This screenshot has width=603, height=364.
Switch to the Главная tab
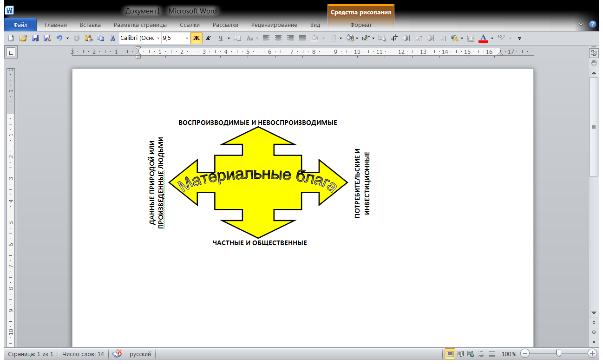56,25
